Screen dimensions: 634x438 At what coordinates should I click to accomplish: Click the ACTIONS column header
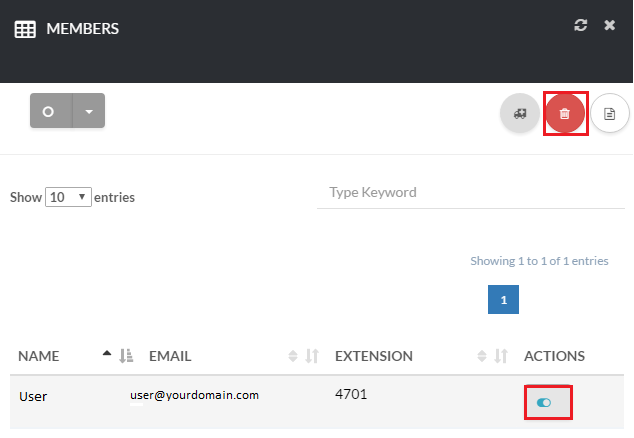point(554,356)
